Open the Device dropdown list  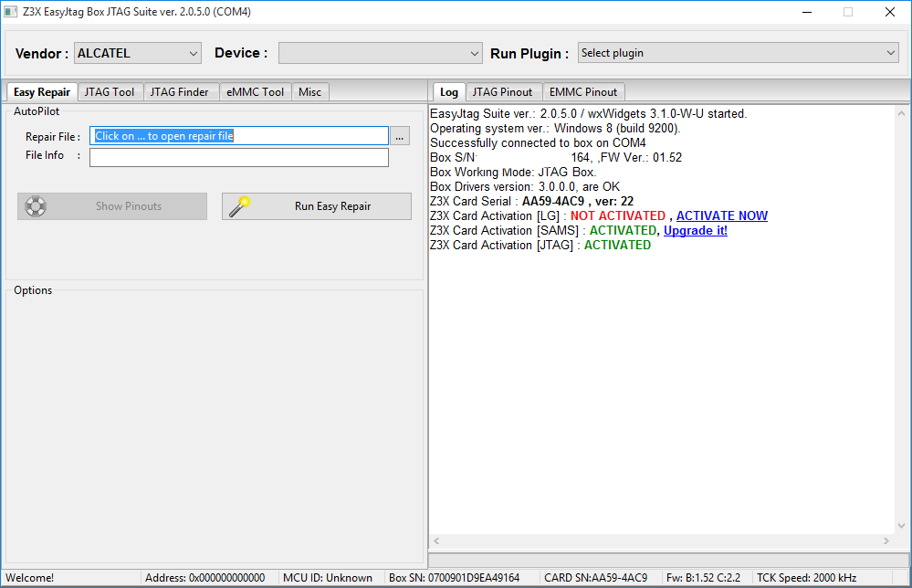[x=381, y=53]
